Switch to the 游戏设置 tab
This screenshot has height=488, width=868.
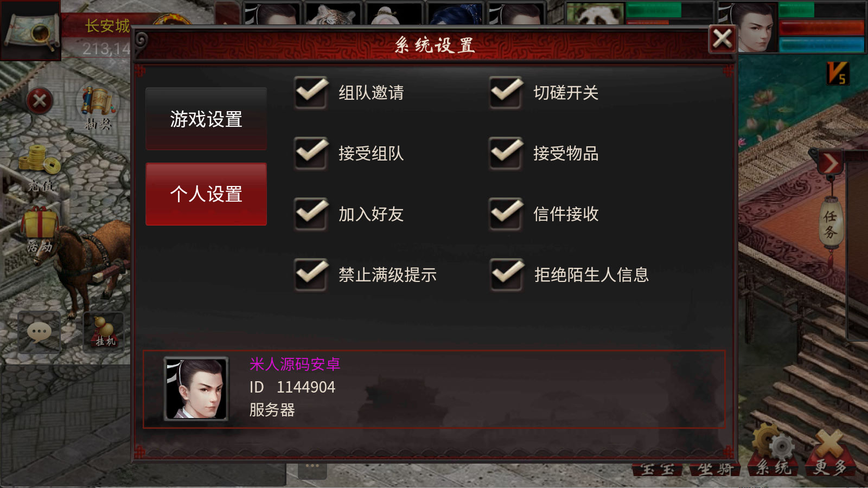pyautogui.click(x=206, y=119)
